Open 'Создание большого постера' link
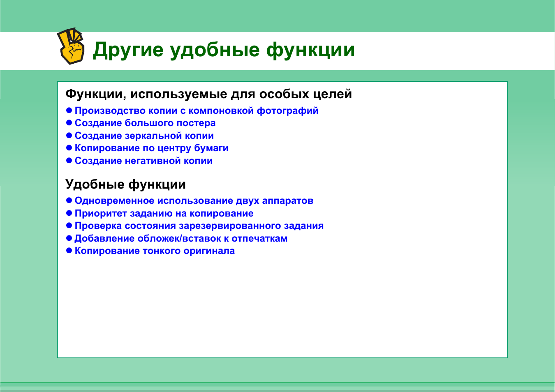Screen dimensions: 555x392 145,123
